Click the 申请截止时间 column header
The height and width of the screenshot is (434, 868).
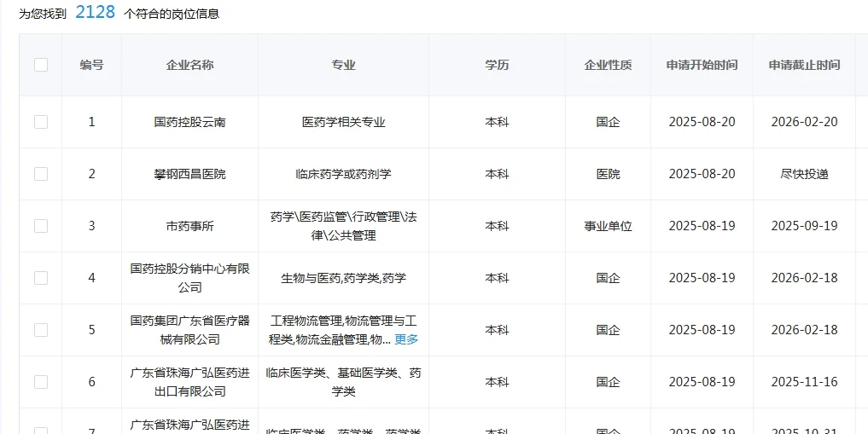[x=804, y=65]
